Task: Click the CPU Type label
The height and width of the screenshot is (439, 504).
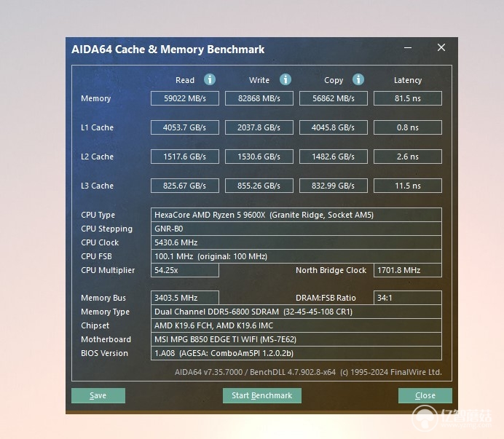Action: (x=98, y=215)
